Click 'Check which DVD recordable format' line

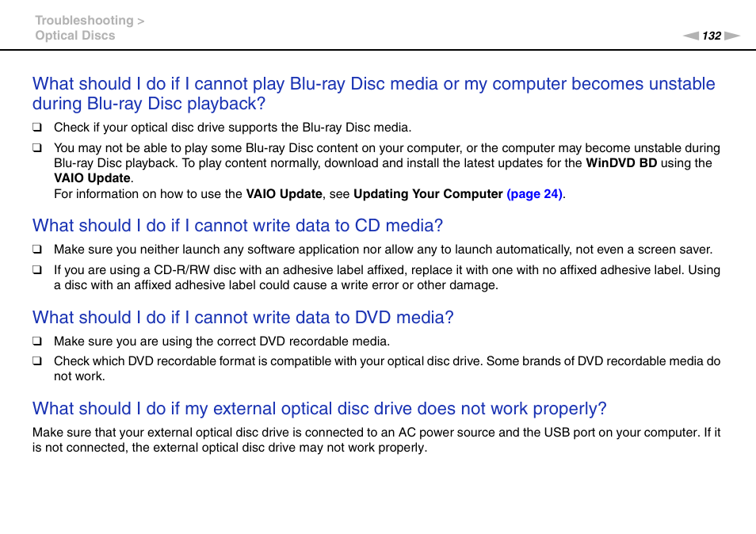[388, 368]
